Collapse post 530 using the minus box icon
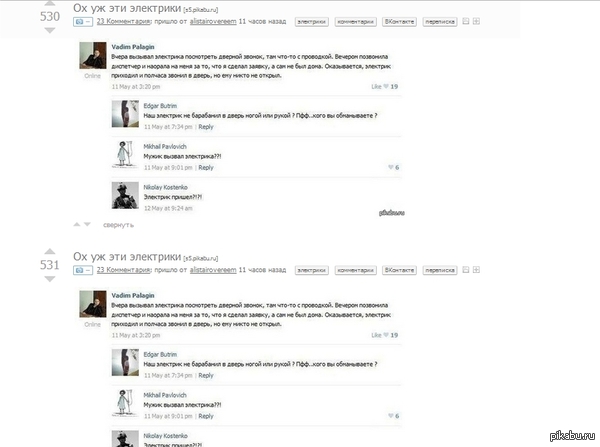The height and width of the screenshot is (447, 600). coord(466,21)
